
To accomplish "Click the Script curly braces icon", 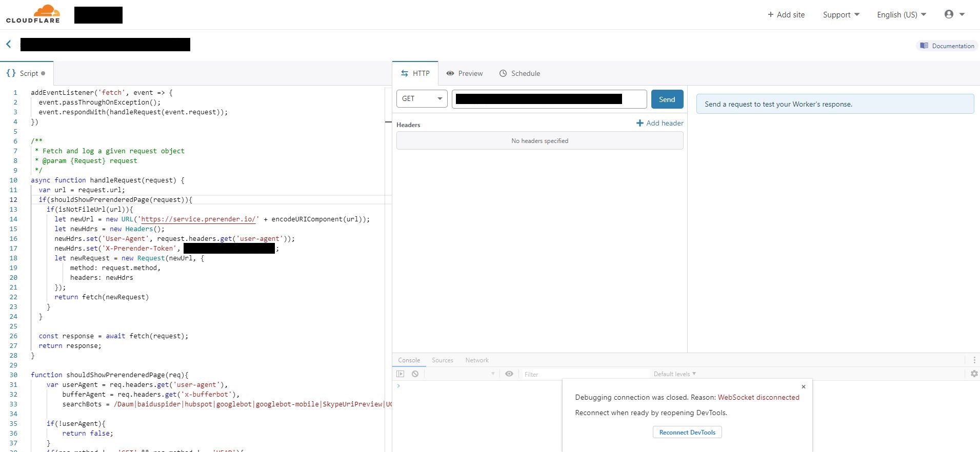I will click(11, 73).
